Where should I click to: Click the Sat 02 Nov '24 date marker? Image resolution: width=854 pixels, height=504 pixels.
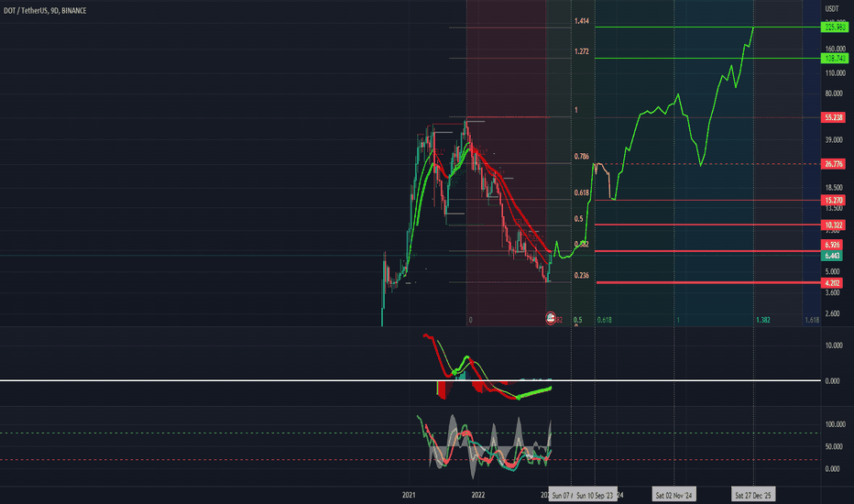tap(673, 495)
